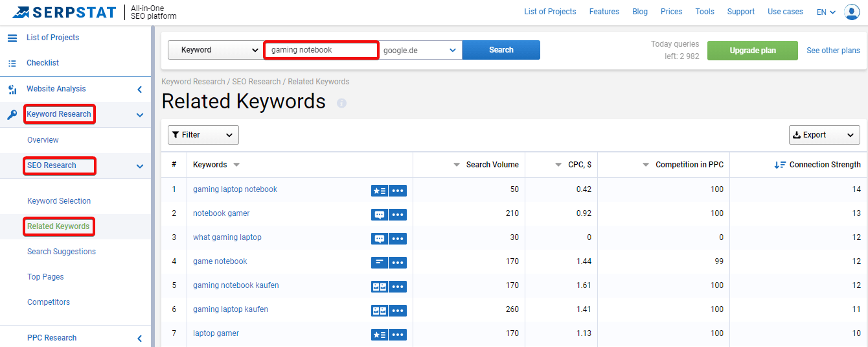868x347 pixels.
Task: Click the Keyword Research key icon
Action: 12,115
